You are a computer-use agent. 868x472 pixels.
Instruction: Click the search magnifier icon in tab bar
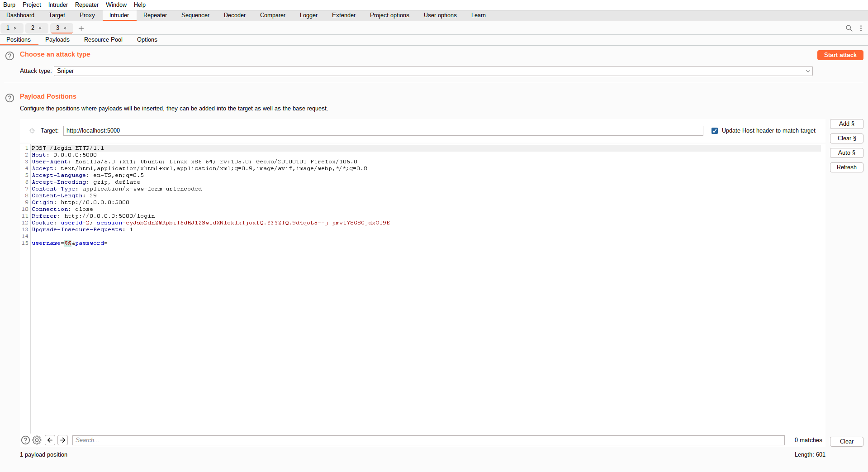(849, 28)
